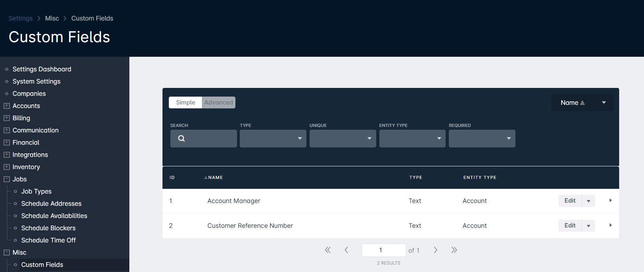Open Schedule Availabilities in sidebar

[54, 216]
